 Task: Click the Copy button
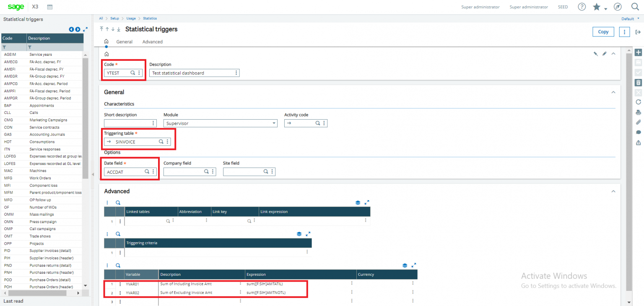coord(603,31)
